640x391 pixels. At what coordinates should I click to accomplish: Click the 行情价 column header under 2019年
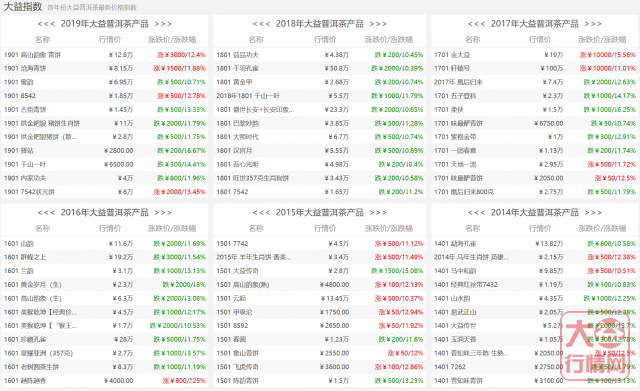click(110, 40)
